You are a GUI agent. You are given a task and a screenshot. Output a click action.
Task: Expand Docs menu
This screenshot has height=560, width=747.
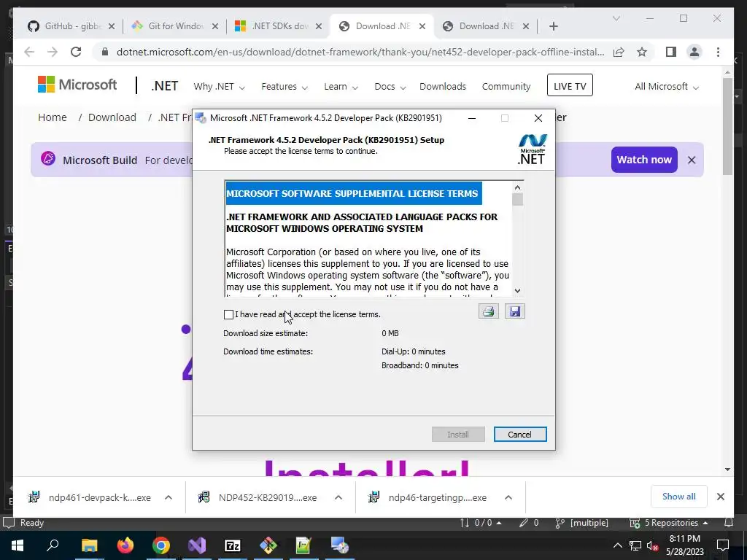[390, 87]
